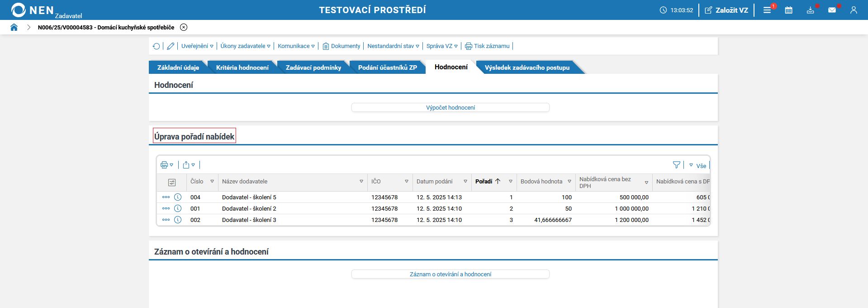Sort by Pořadí column header
This screenshot has height=308, width=868.
pos(488,181)
